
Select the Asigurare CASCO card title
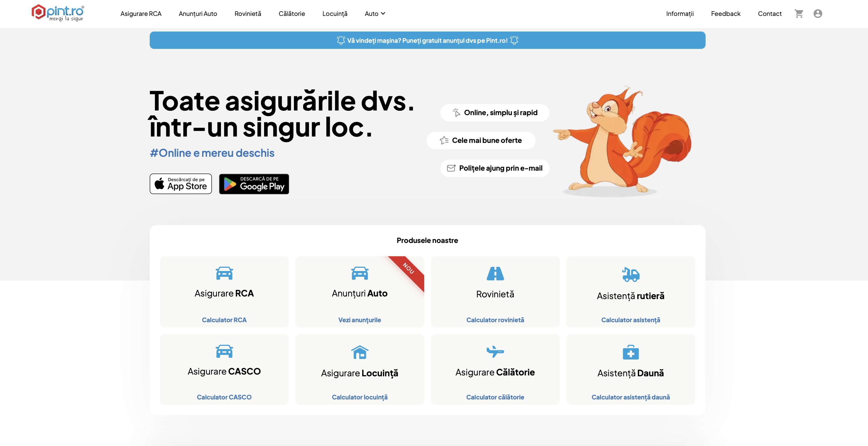click(x=224, y=371)
